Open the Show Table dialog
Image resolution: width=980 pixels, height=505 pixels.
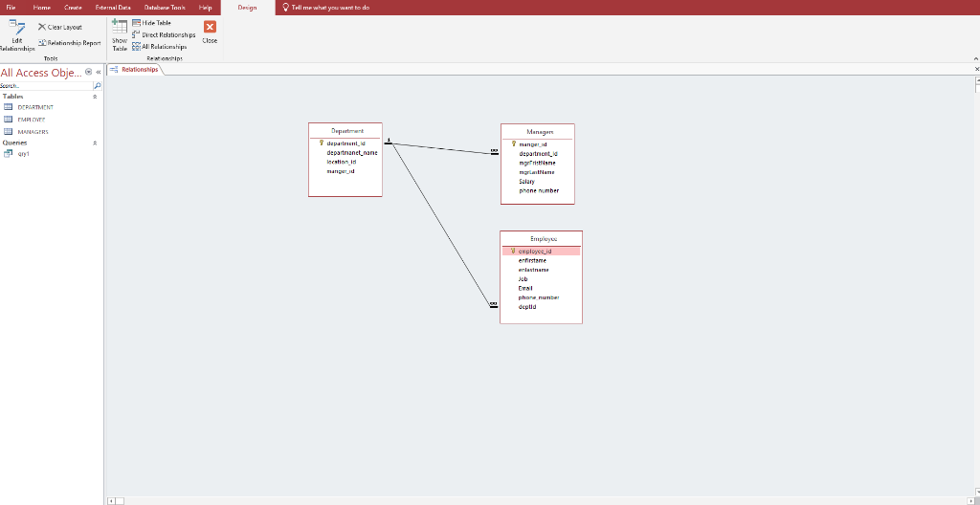click(x=120, y=35)
